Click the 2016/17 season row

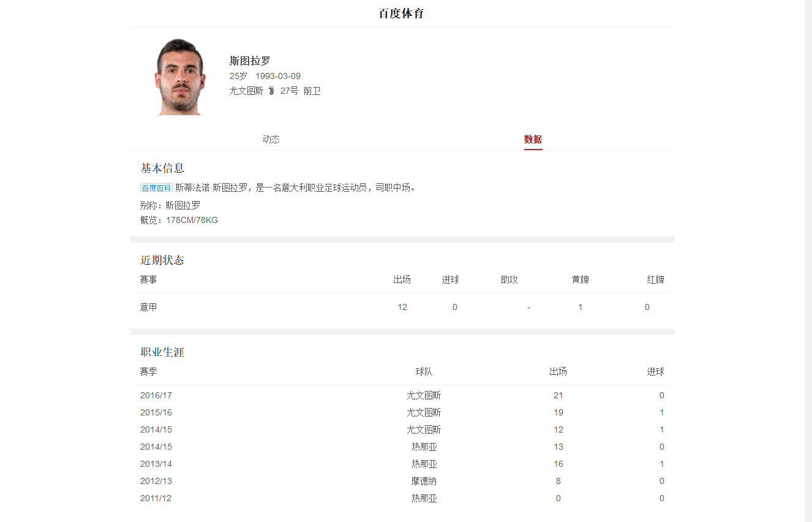(156, 395)
